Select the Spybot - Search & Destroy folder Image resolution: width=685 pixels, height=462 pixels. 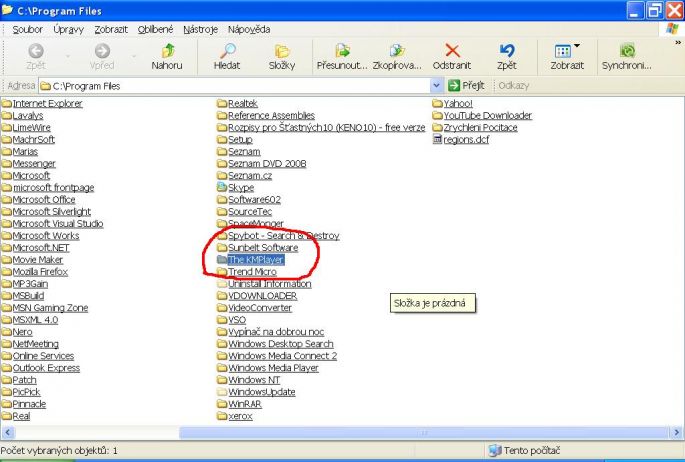click(x=284, y=235)
